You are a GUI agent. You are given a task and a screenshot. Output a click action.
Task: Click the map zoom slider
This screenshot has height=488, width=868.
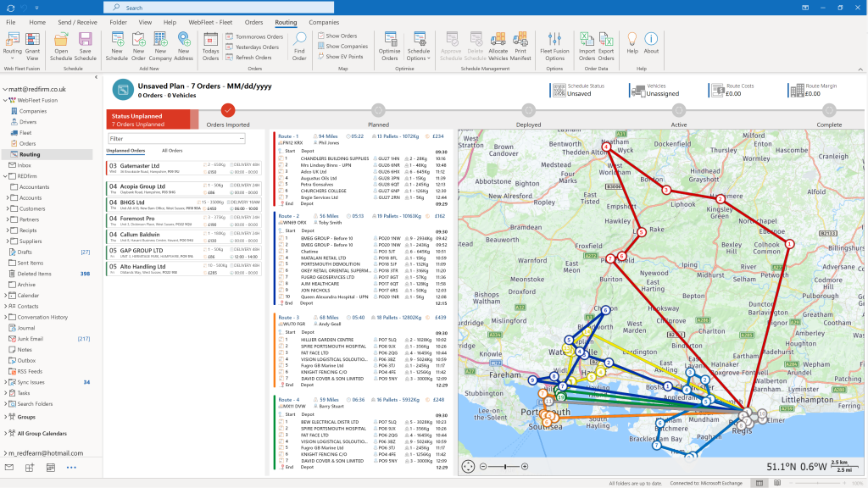pos(505,467)
